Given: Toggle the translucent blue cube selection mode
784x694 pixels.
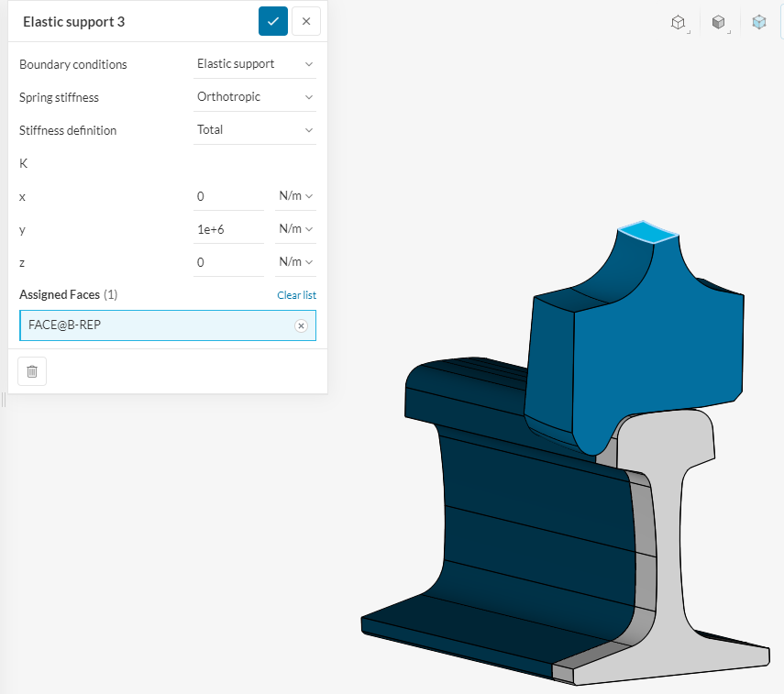Looking at the screenshot, I should coord(759,22).
